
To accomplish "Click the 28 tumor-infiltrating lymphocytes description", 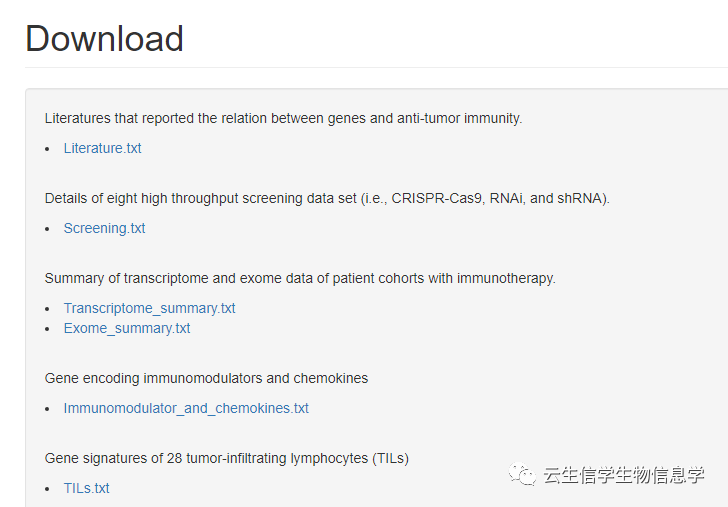I will [x=226, y=458].
